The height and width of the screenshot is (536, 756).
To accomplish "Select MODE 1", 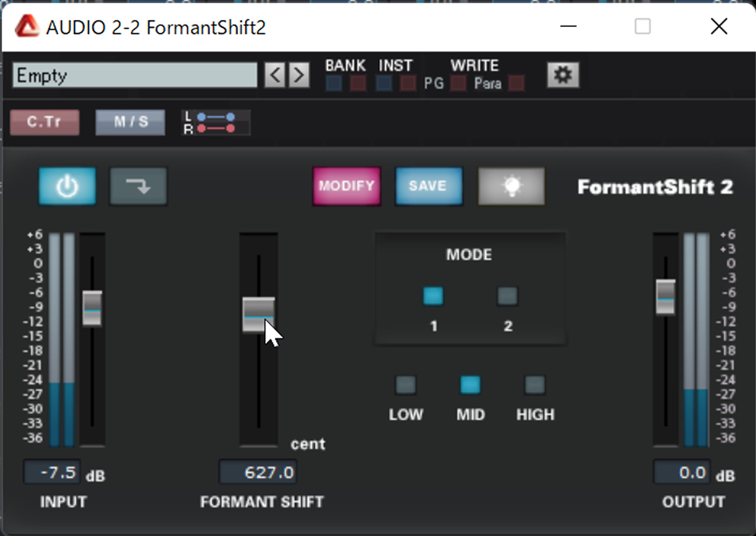I will 433,296.
